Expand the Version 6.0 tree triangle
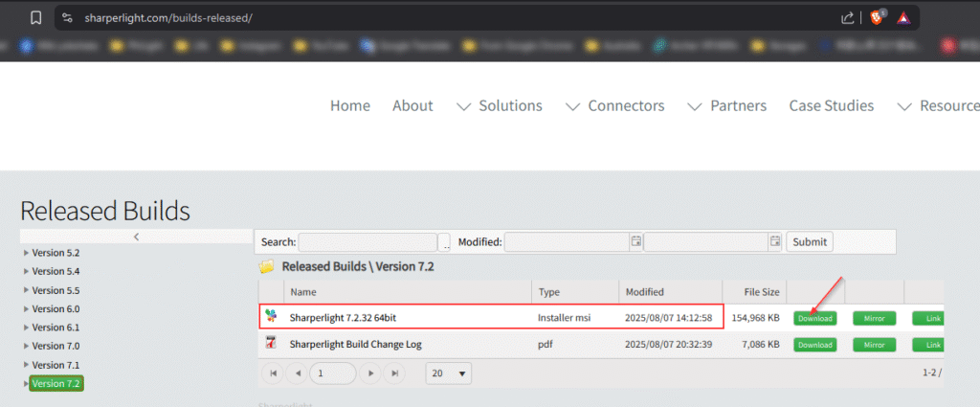The image size is (980, 407). (26, 309)
